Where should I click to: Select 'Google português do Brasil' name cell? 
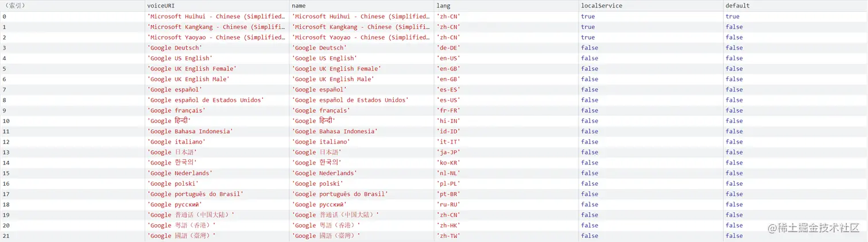[362, 194]
